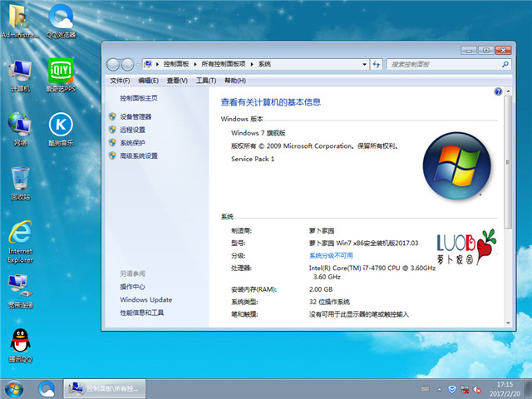Open 操作中心 link
532x399 pixels.
pos(132,287)
